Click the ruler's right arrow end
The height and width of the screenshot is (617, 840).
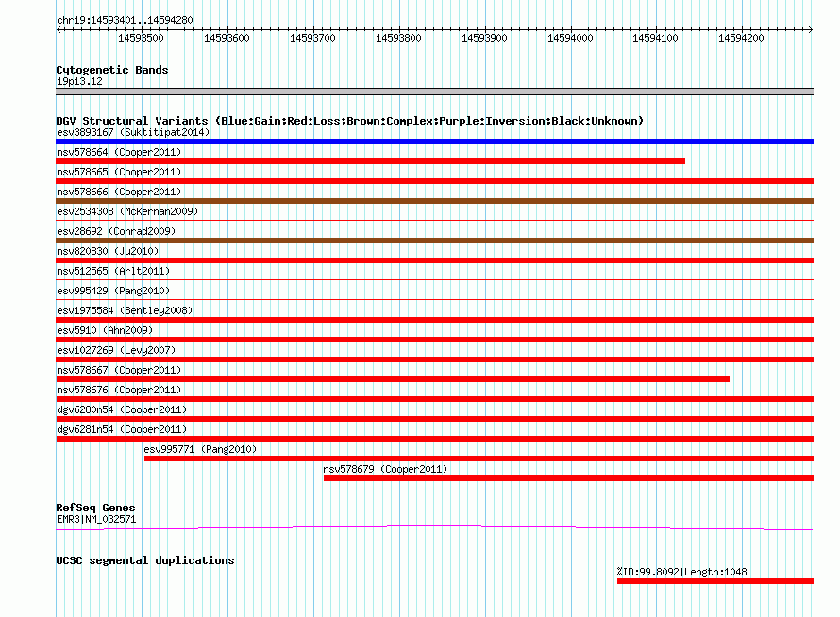coord(811,30)
